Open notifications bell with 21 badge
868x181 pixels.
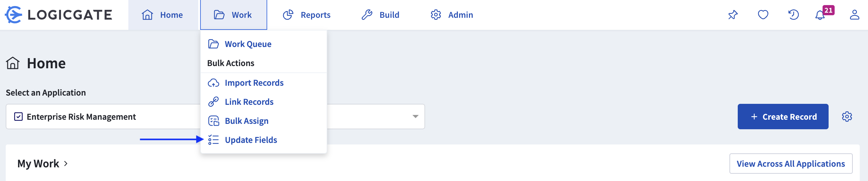point(820,15)
